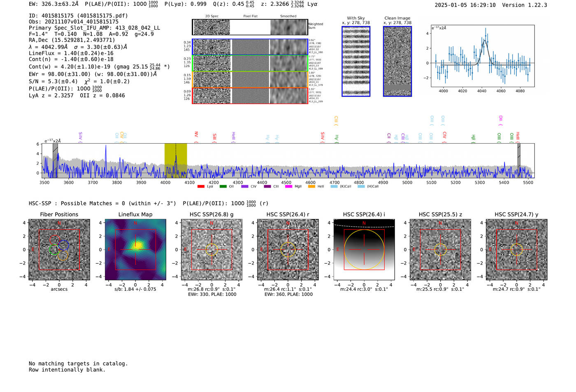
Task: Click the Gaussian line fit plot
Action: click(x=483, y=56)
